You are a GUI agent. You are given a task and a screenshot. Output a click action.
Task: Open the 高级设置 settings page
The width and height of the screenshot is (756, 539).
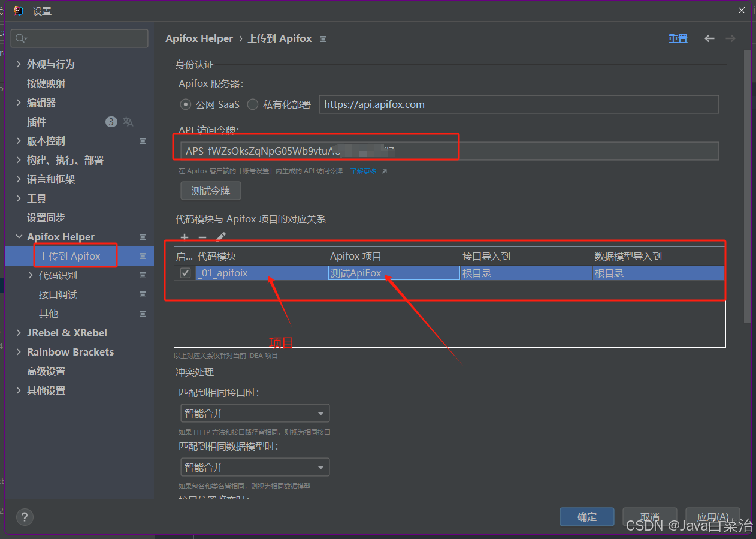[x=46, y=371]
